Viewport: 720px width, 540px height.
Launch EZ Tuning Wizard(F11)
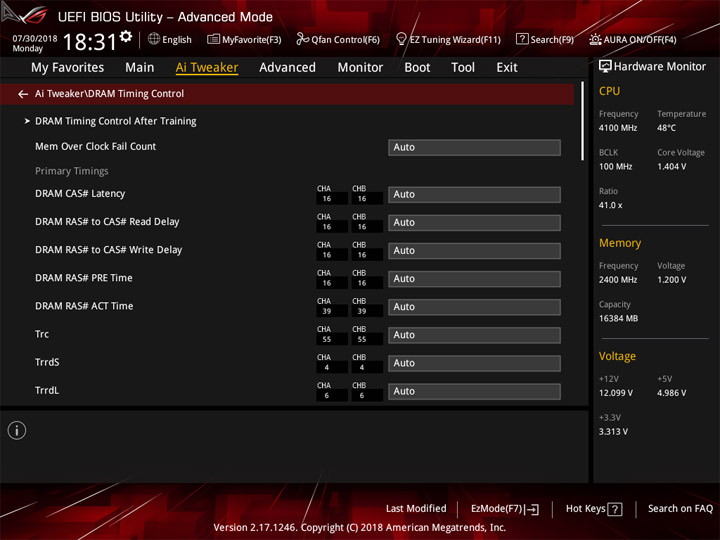[x=448, y=39]
